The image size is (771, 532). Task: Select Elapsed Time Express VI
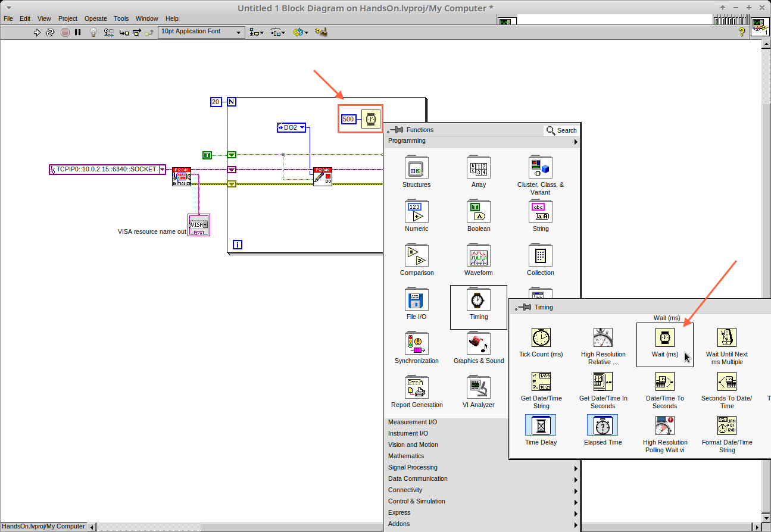(603, 431)
